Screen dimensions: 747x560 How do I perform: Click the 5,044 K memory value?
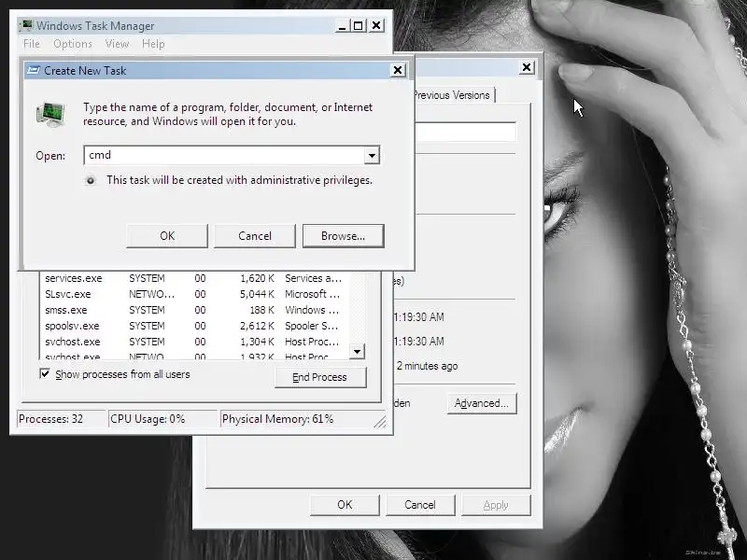[x=258, y=294]
